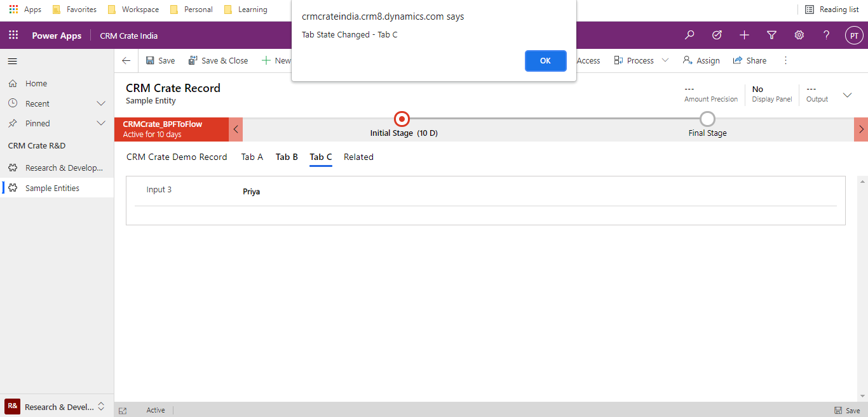868x417 pixels.
Task: Click the Final Stage milestone circle
Action: click(707, 118)
